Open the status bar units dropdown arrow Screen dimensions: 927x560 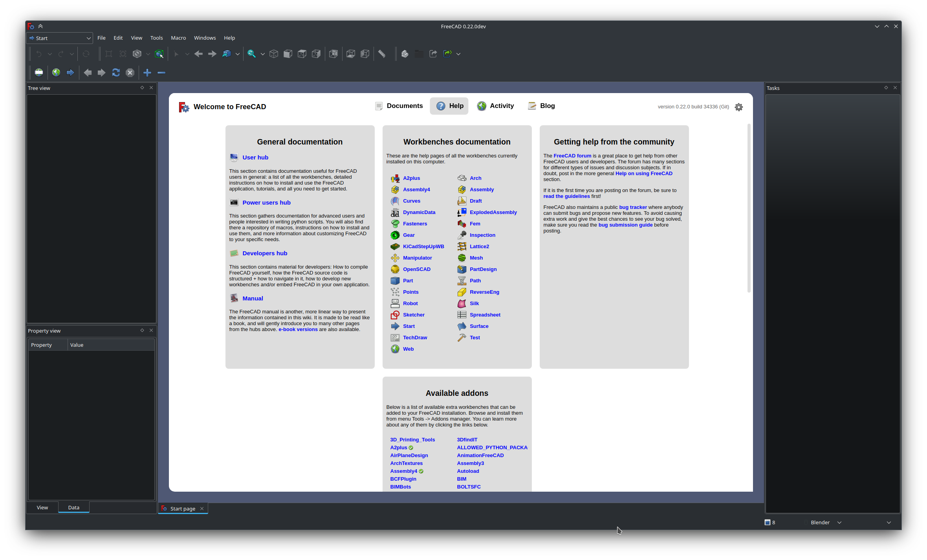click(889, 523)
